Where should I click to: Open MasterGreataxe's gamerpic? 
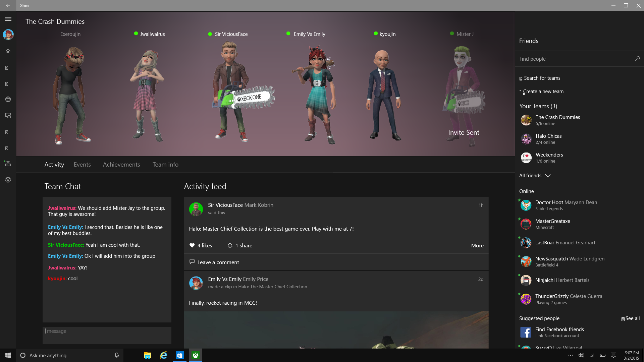coord(526,224)
